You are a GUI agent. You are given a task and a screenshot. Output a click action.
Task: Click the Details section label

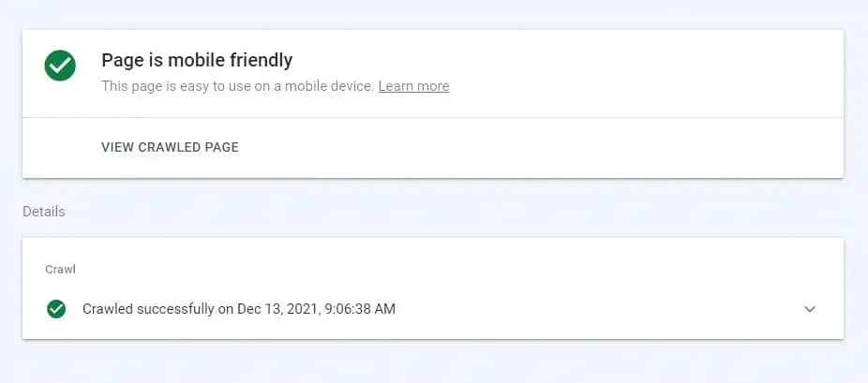pyautogui.click(x=44, y=212)
